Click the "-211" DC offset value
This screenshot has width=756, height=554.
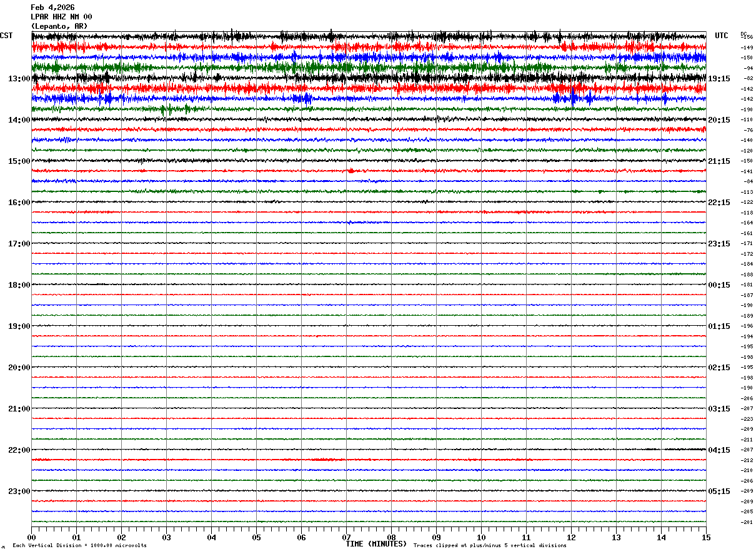pos(747,440)
